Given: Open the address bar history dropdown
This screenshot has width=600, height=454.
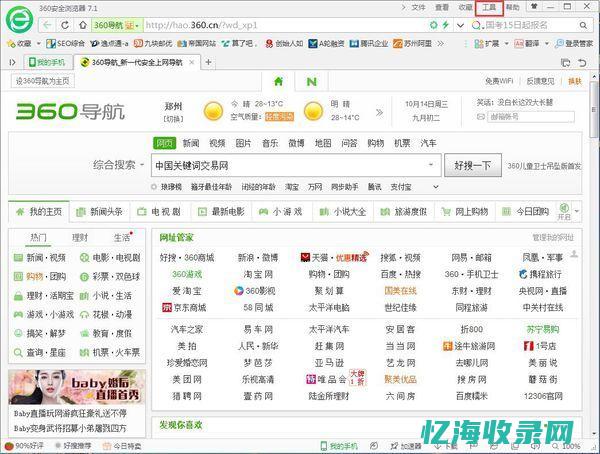Looking at the screenshot, I should 460,25.
